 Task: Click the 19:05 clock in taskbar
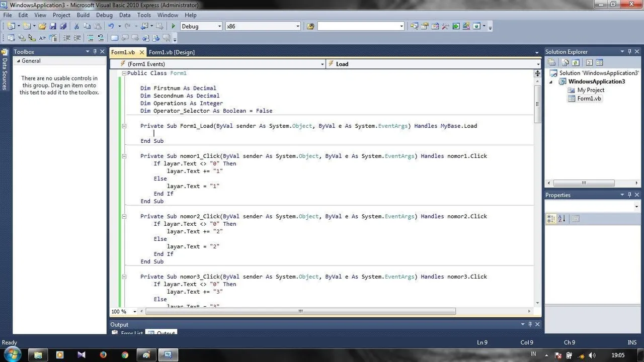pos(618,355)
